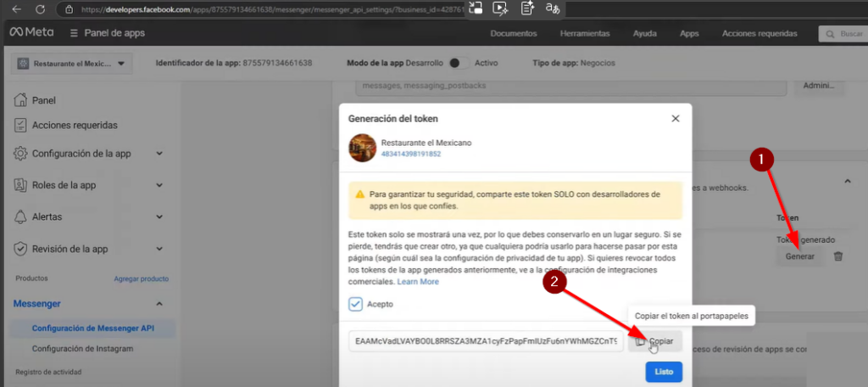Click the Roles de la app person icon

(x=20, y=185)
